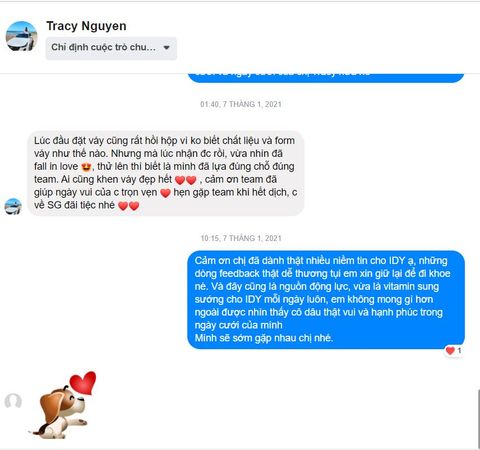Screen dimensions: 480x450
Task: Click the timestamp 01:40, 7 THÁNG 1, 2021
Action: [241, 104]
